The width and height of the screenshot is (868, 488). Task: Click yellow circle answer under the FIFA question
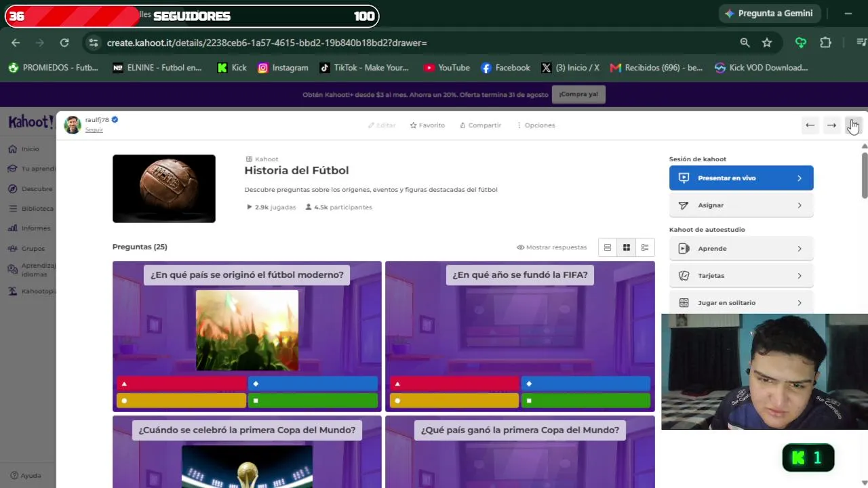454,401
